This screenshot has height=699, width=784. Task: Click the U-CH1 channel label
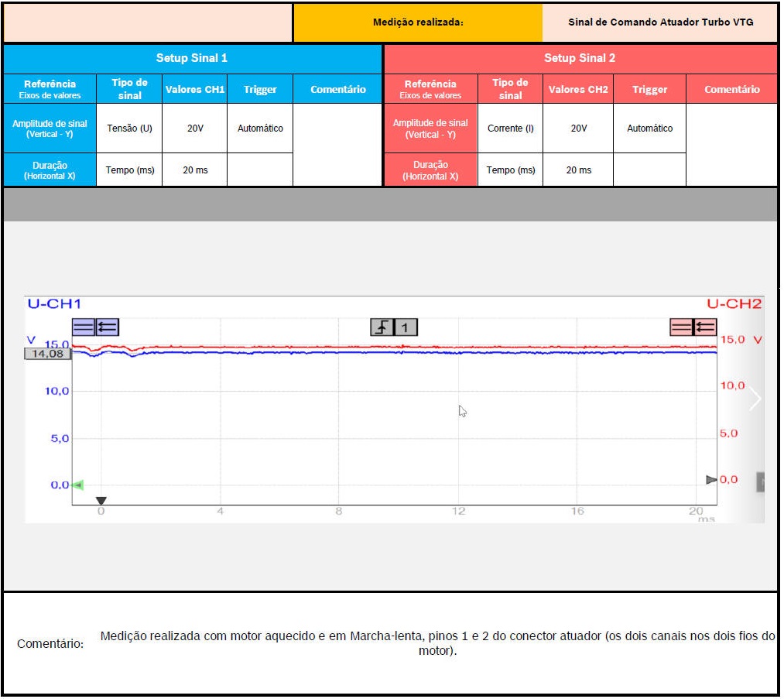[x=54, y=304]
